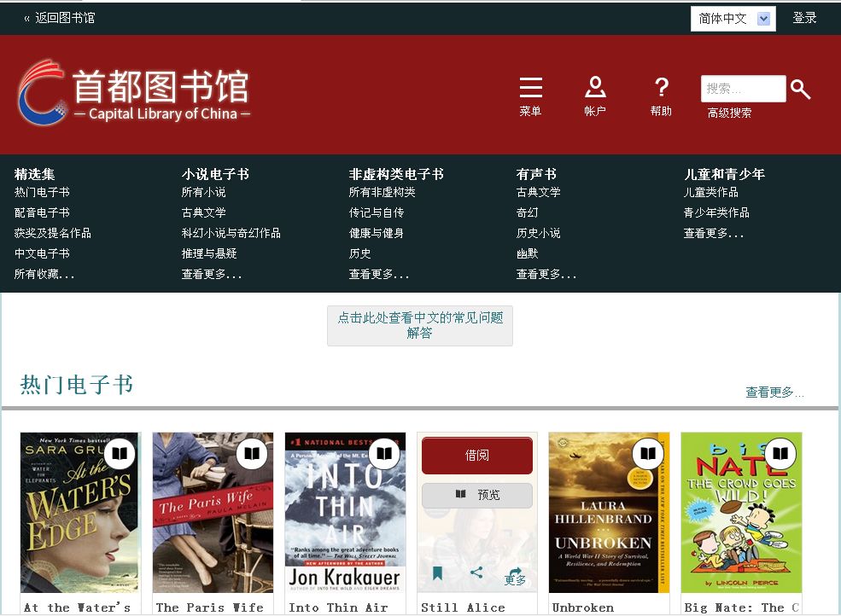Image resolution: width=841 pixels, height=616 pixels.
Task: Open the 高级搜索 advanced search link
Action: click(729, 113)
